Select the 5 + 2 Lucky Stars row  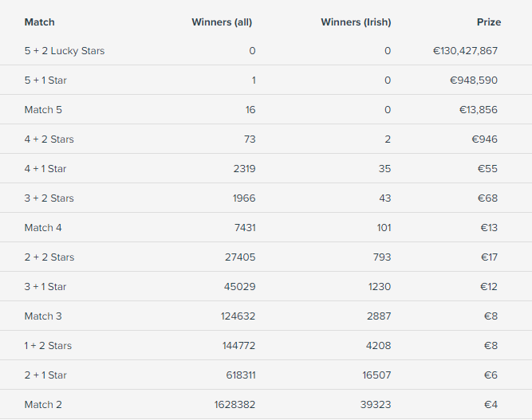pyautogui.click(x=266, y=51)
